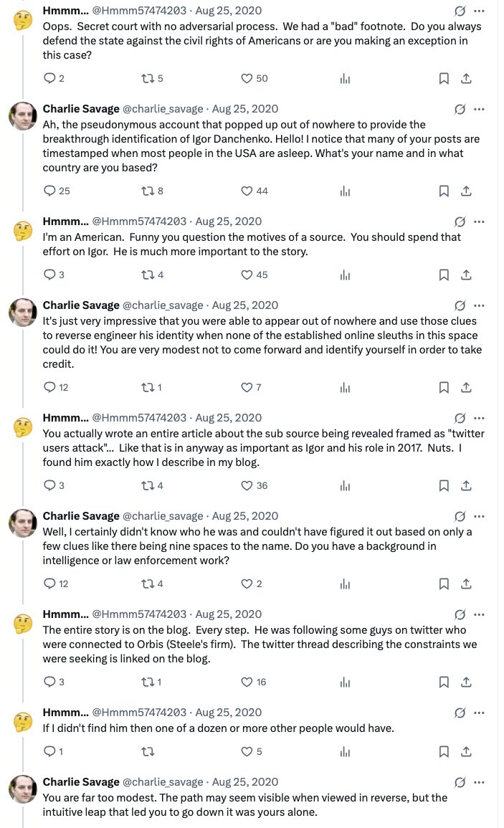Open three-dot menu on the "far too modest" tweet
Viewport: 504px width, 828px height.
[x=479, y=782]
